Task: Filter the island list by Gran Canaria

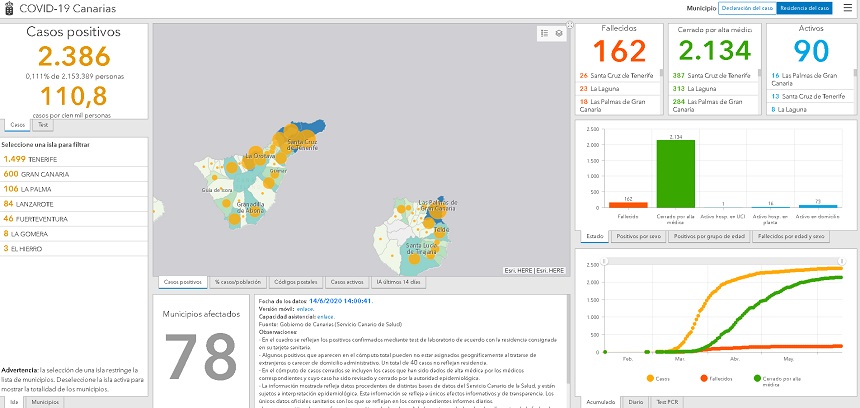Action: [x=38, y=173]
